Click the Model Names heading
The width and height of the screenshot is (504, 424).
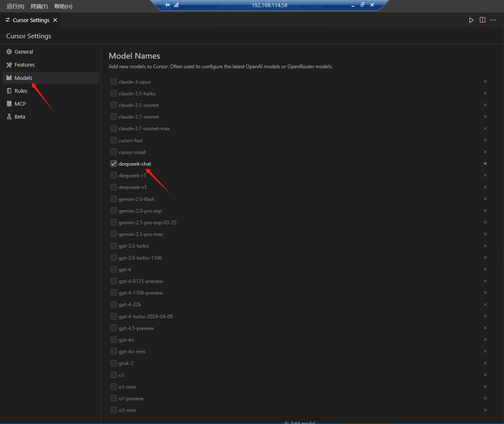click(x=135, y=56)
